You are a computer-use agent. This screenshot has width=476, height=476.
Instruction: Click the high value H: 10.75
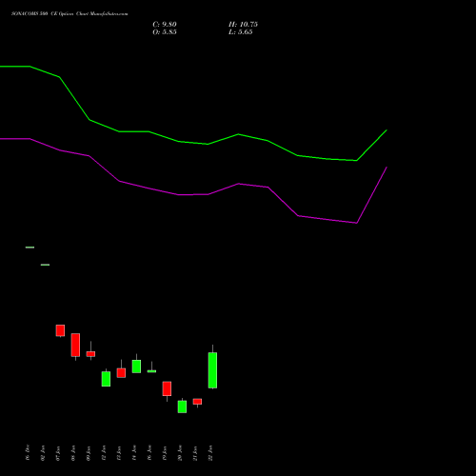(243, 25)
